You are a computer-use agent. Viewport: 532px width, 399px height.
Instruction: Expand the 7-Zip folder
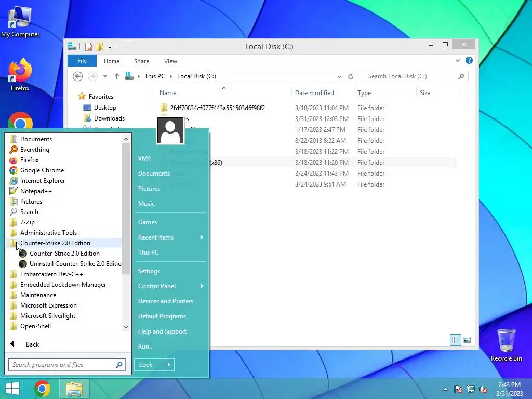pos(63,222)
